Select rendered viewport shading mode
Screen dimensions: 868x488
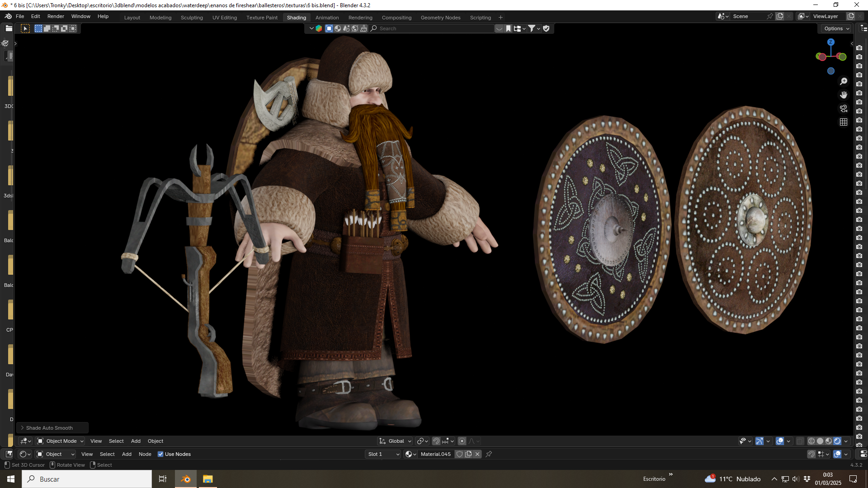[x=837, y=441]
